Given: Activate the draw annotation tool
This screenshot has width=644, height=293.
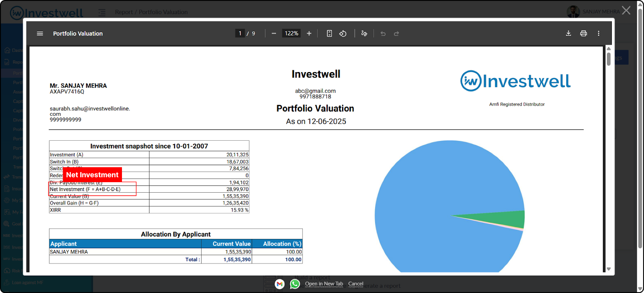Looking at the screenshot, I should [x=364, y=33].
